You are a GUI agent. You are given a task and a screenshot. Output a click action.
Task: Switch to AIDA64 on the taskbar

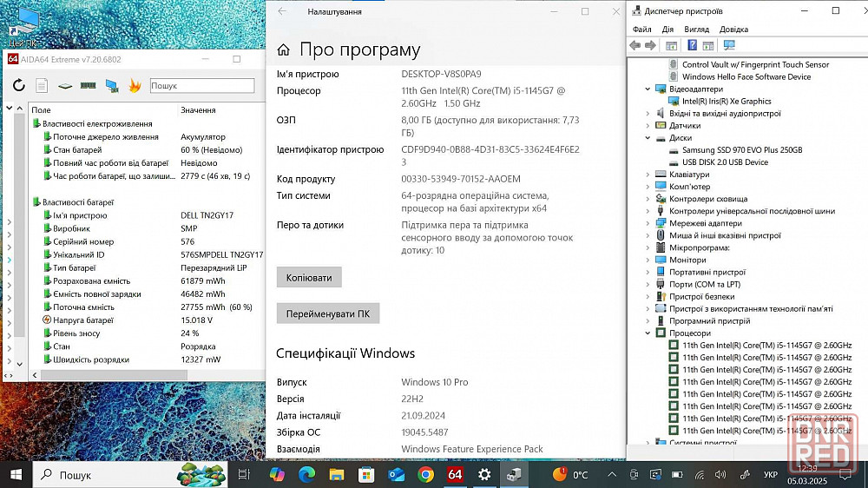[455, 475]
